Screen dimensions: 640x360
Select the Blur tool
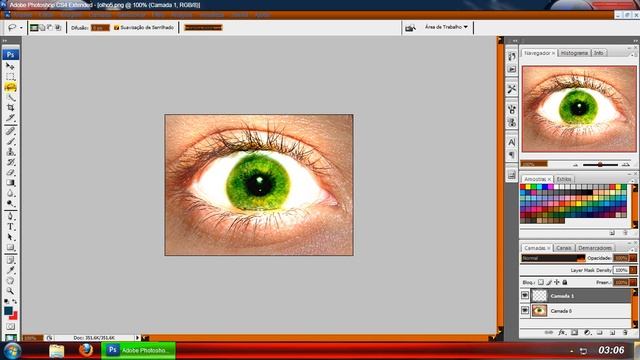click(10, 193)
